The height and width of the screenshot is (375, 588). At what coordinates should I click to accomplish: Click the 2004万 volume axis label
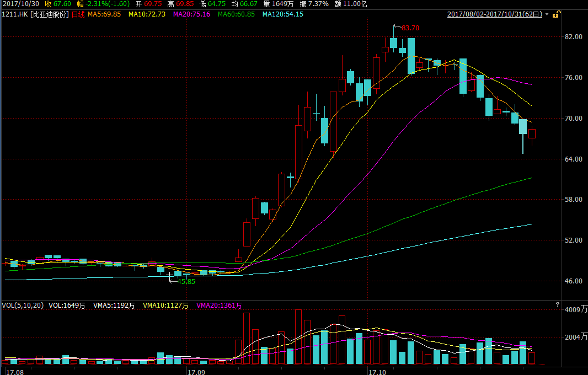tap(576, 337)
